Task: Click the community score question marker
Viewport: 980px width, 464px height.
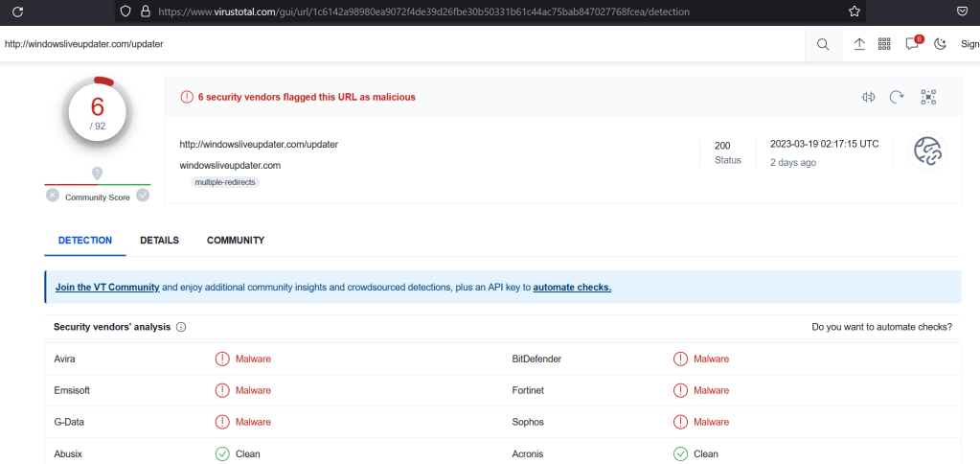Action: (97, 173)
